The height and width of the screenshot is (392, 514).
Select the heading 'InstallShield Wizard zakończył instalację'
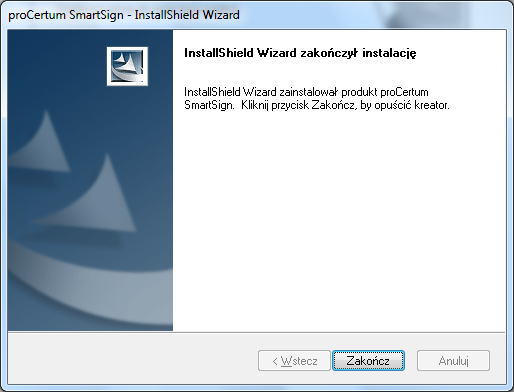click(300, 53)
